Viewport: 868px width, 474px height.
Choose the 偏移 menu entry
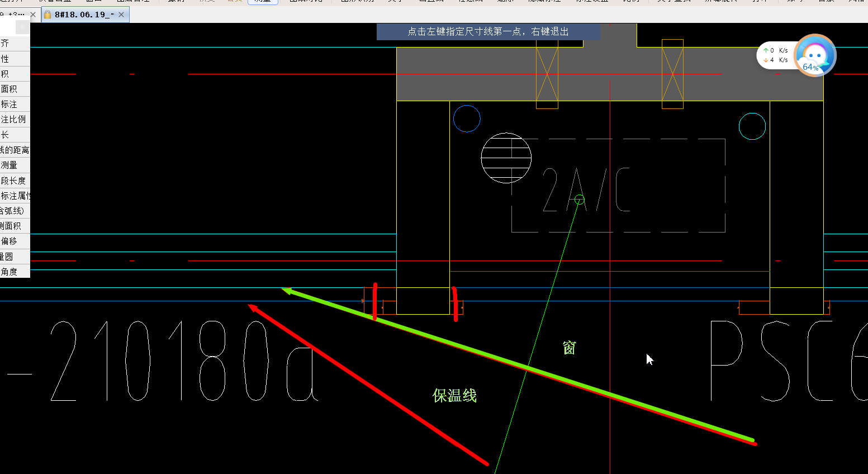pos(15,241)
